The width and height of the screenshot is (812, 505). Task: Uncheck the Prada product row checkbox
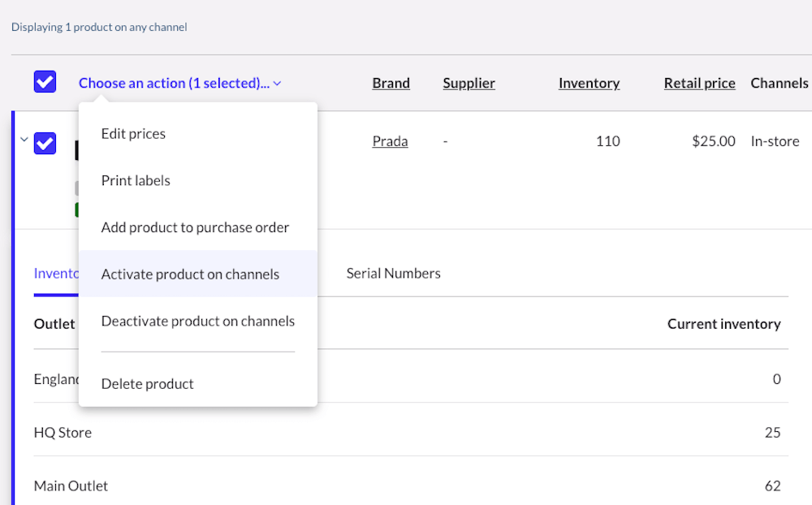click(45, 144)
